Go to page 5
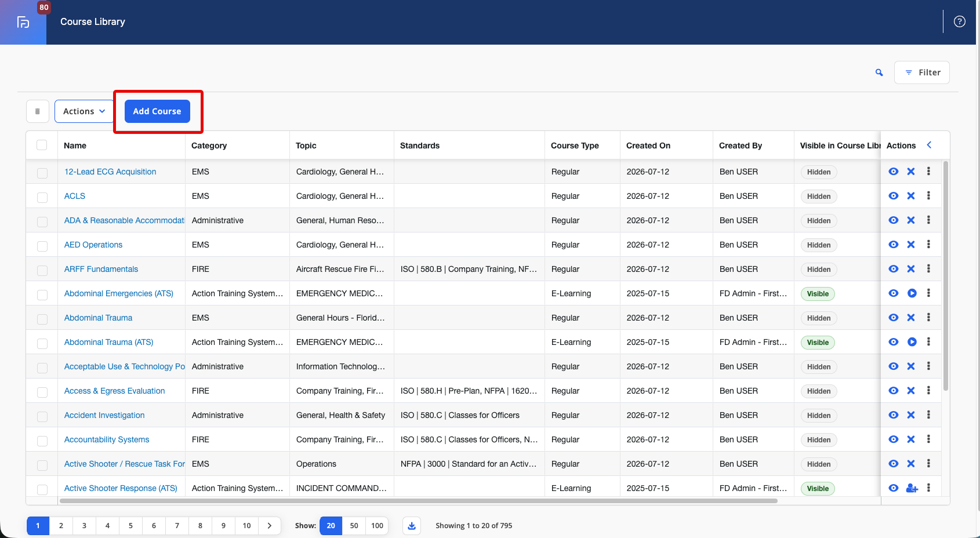 coord(130,526)
